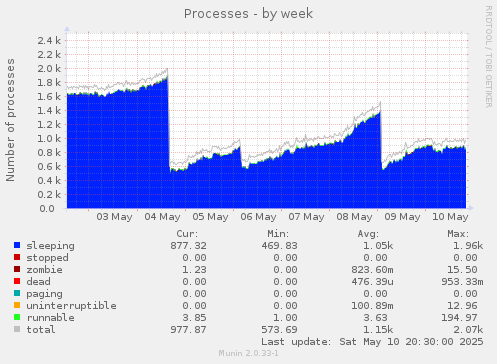Screen dimensions: 497x364
Task: Click the '1.0 k' y-axis label
Action: 49,139
